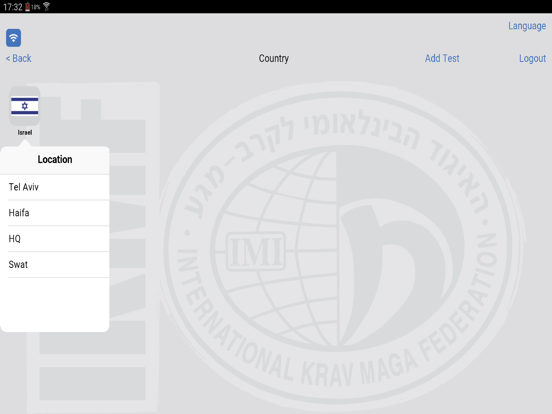Select Swat in the Location list

[55, 265]
